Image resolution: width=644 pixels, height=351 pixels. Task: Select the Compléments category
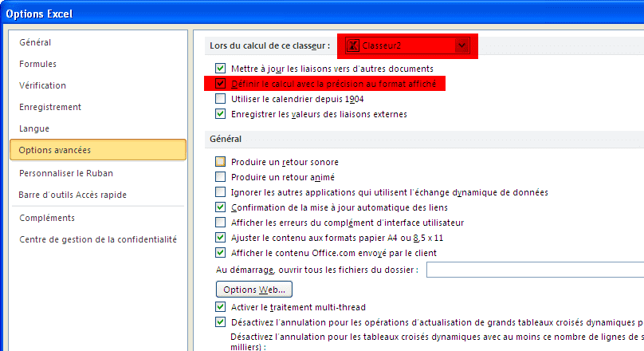47,218
